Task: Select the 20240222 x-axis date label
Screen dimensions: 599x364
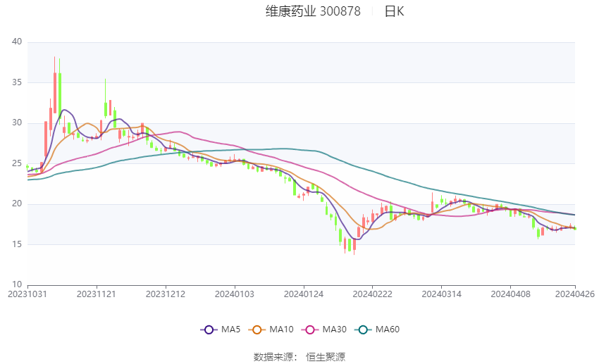Action: 373,294
